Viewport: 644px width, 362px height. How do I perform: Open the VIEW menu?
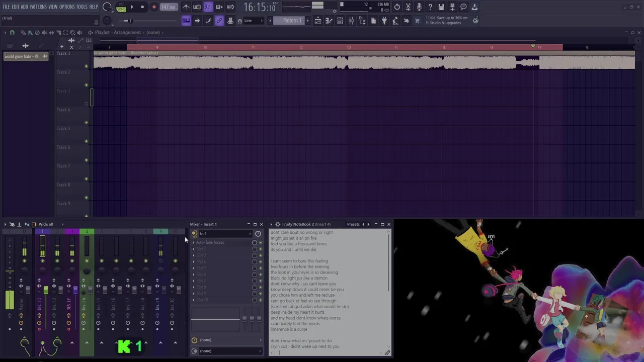[x=53, y=7]
